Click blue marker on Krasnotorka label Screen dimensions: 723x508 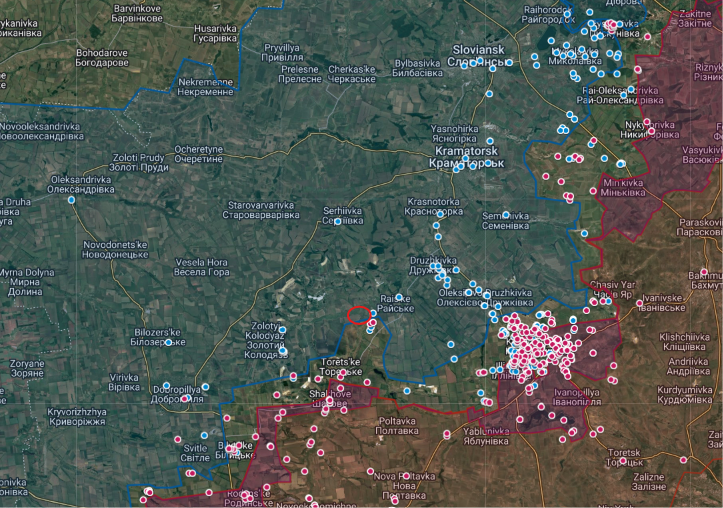point(440,213)
